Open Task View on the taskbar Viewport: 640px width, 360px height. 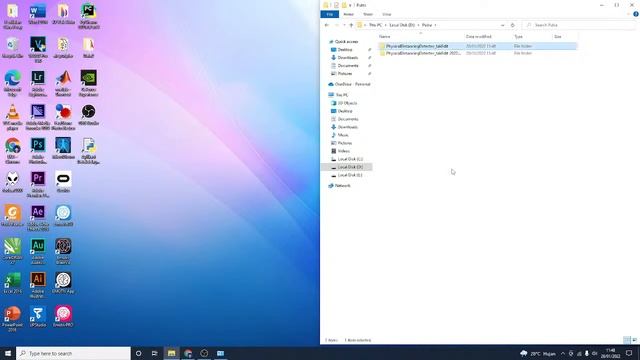(155, 353)
